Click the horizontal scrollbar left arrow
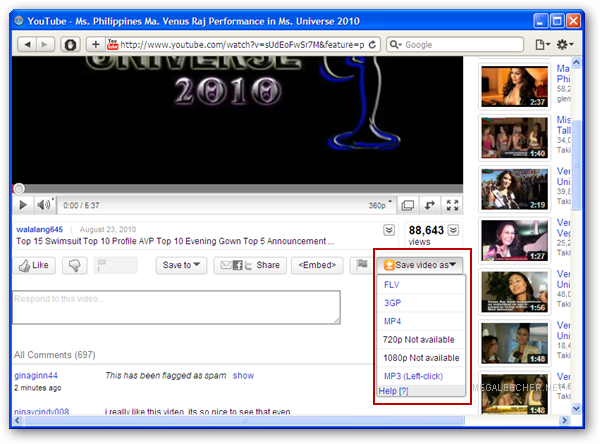The width and height of the screenshot is (600, 444). click(17, 420)
